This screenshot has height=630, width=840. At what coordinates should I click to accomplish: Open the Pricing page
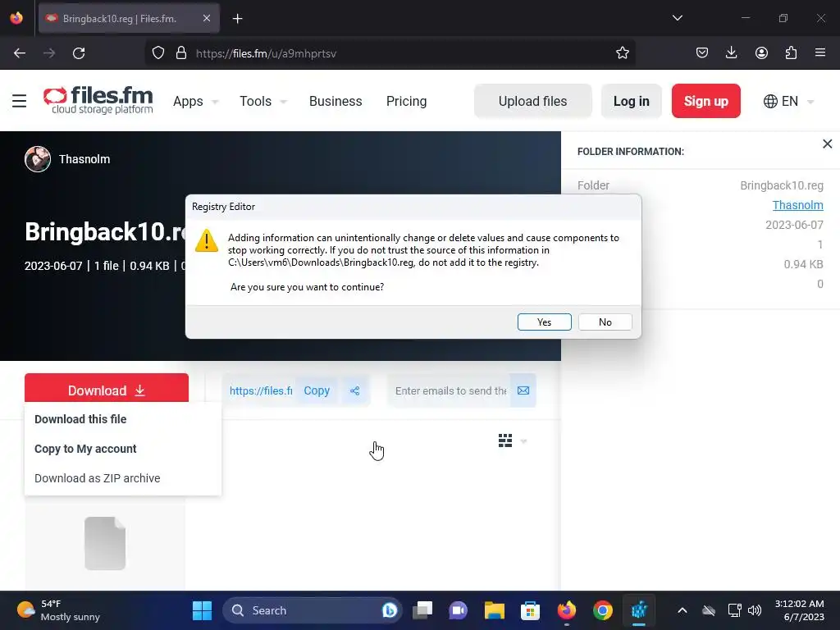406,101
